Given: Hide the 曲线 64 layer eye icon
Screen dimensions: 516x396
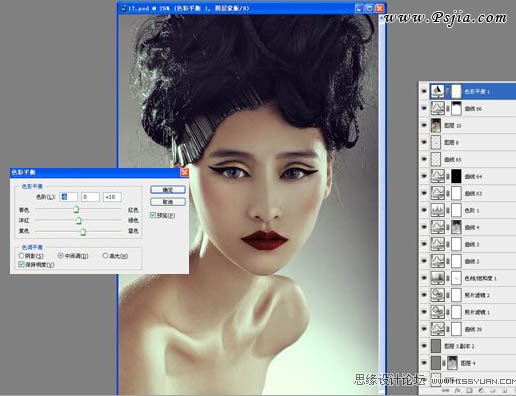Looking at the screenshot, I should [424, 176].
